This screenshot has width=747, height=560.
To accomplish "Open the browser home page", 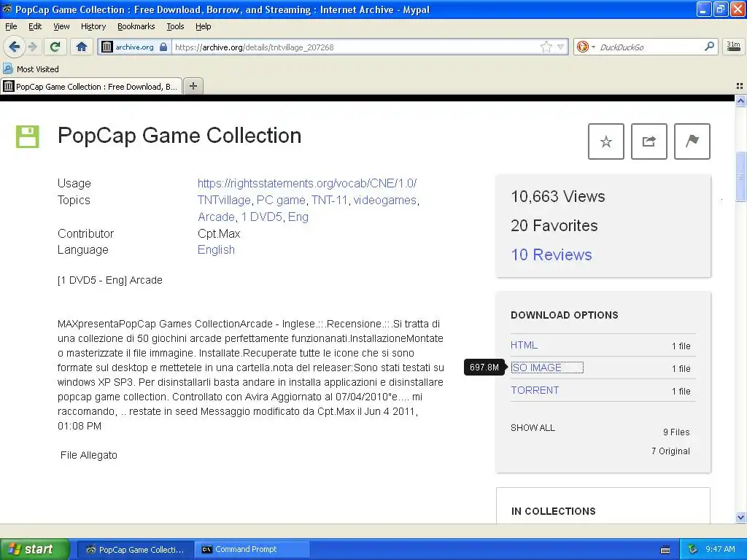I will pyautogui.click(x=82, y=47).
